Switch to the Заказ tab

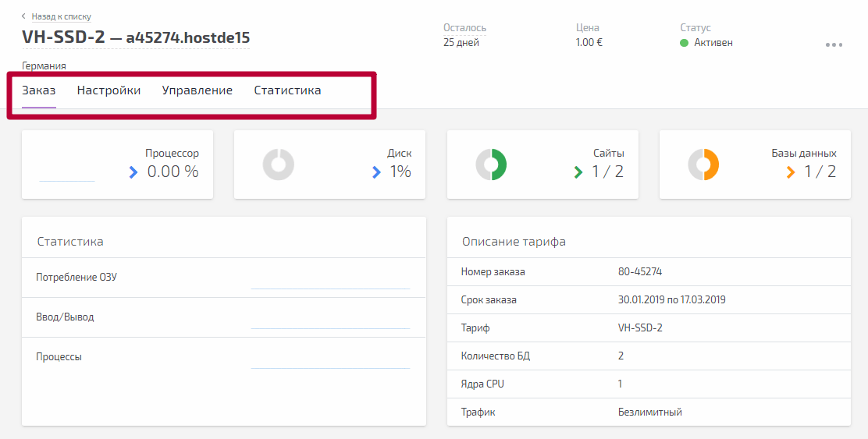point(39,90)
